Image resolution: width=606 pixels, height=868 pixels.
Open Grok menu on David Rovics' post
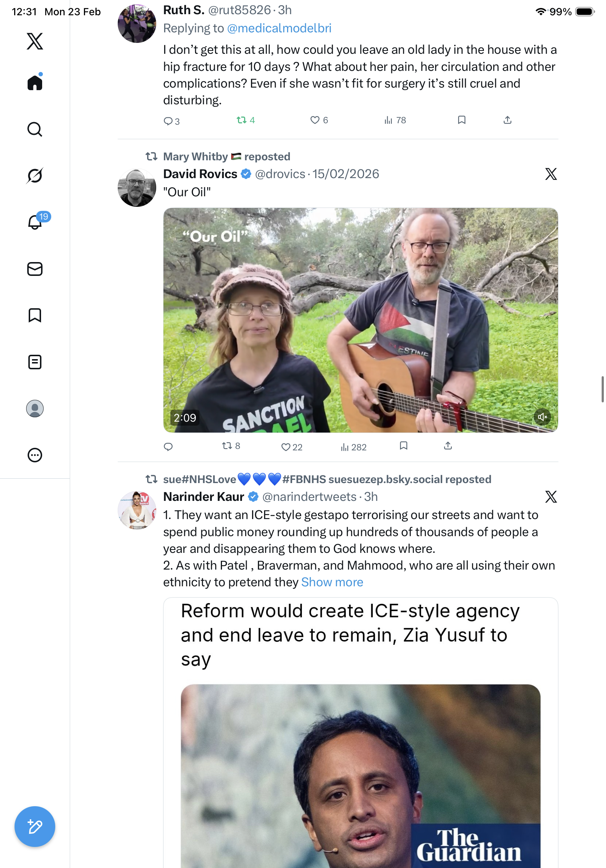tap(551, 174)
